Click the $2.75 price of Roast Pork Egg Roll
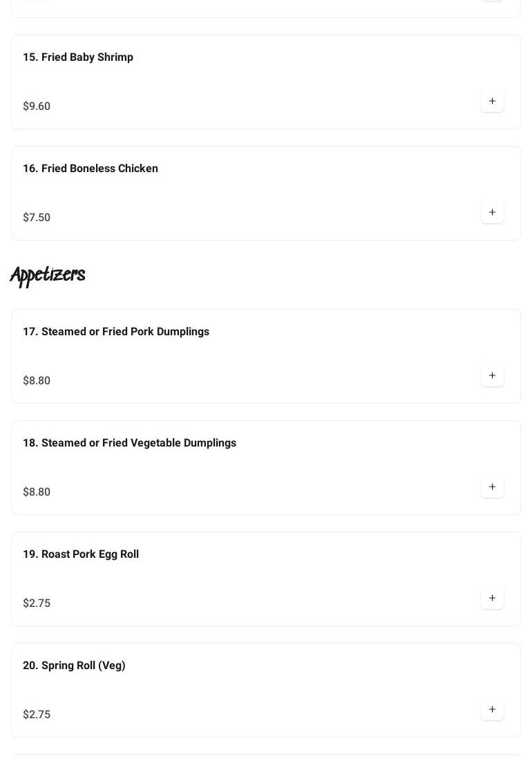 click(37, 603)
